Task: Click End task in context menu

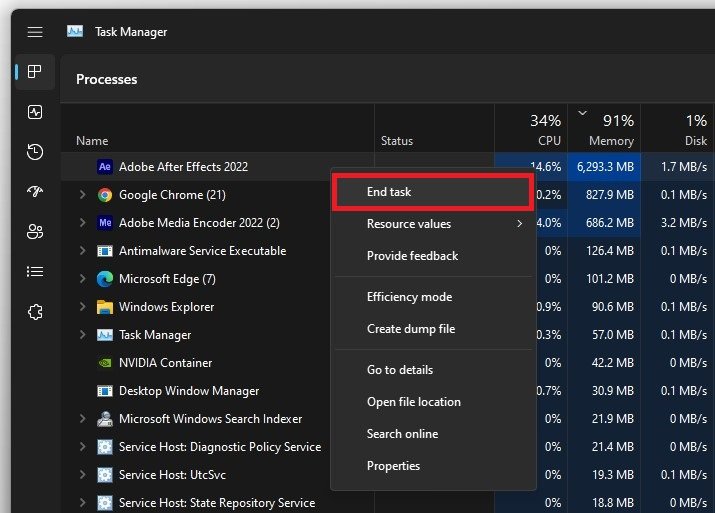Action: click(x=432, y=192)
